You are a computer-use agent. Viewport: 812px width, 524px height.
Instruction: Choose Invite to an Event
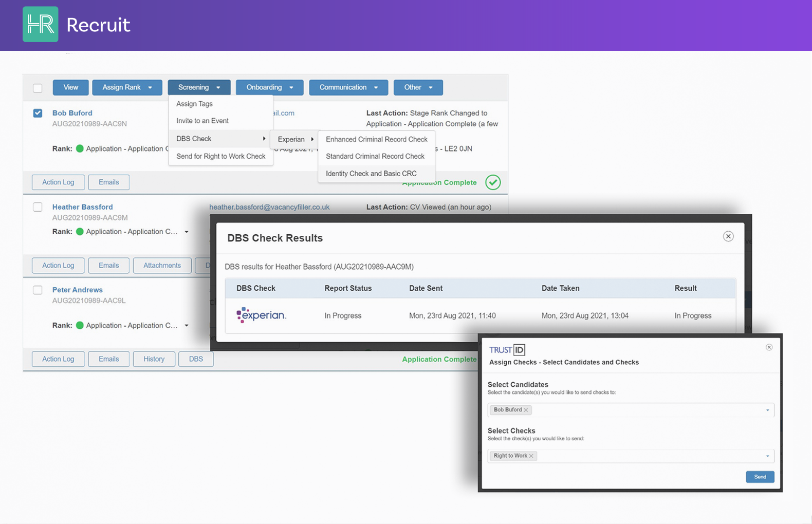coord(221,121)
